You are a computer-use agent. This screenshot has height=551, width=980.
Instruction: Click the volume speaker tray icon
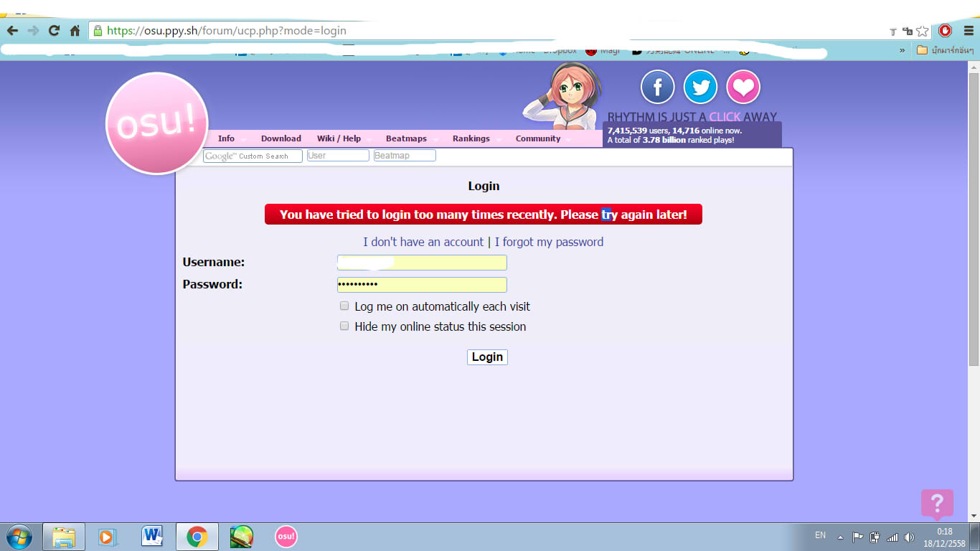910,537
